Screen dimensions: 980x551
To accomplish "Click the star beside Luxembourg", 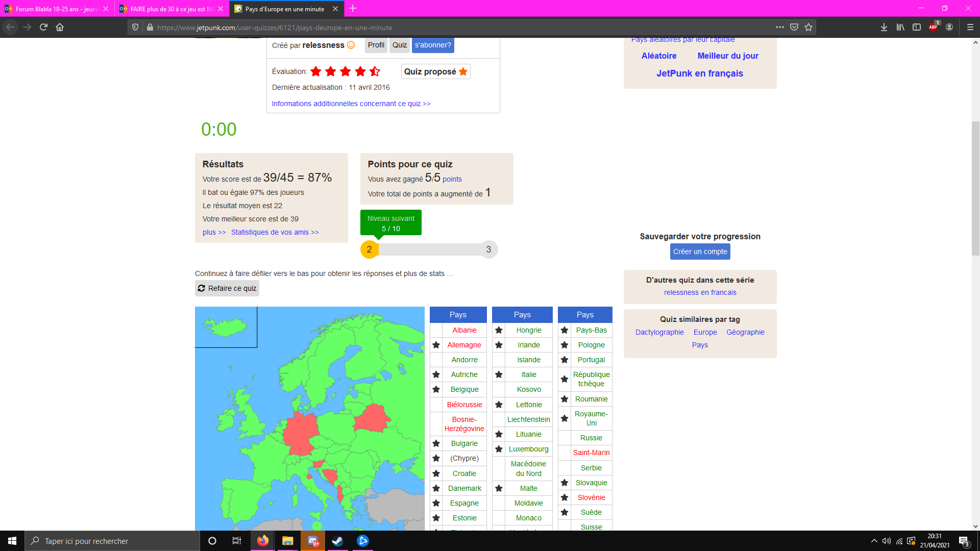I will click(x=499, y=449).
